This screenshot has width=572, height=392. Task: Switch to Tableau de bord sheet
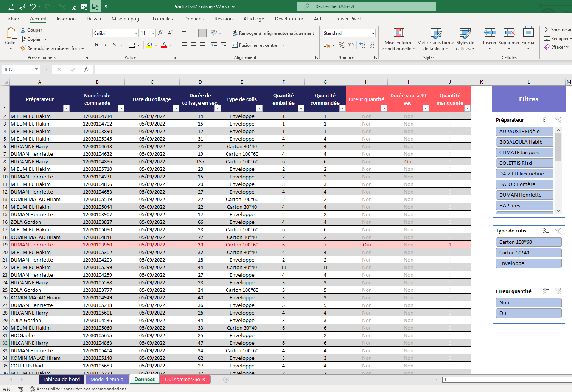click(x=61, y=380)
